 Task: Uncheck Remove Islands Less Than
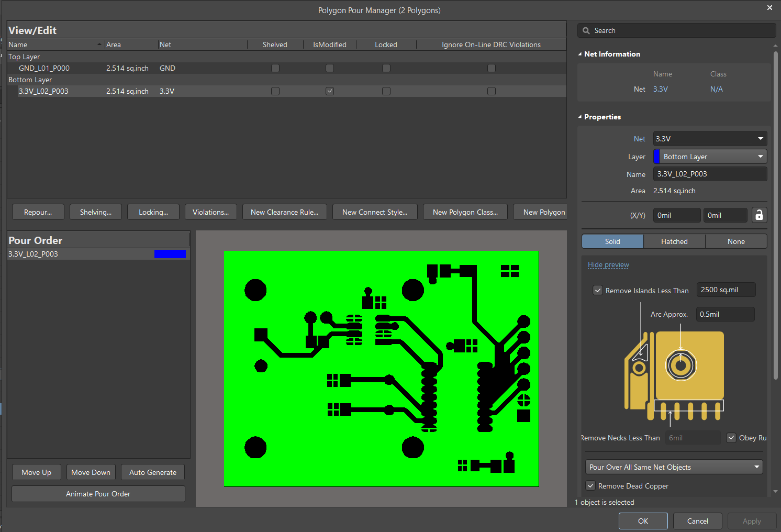click(598, 291)
